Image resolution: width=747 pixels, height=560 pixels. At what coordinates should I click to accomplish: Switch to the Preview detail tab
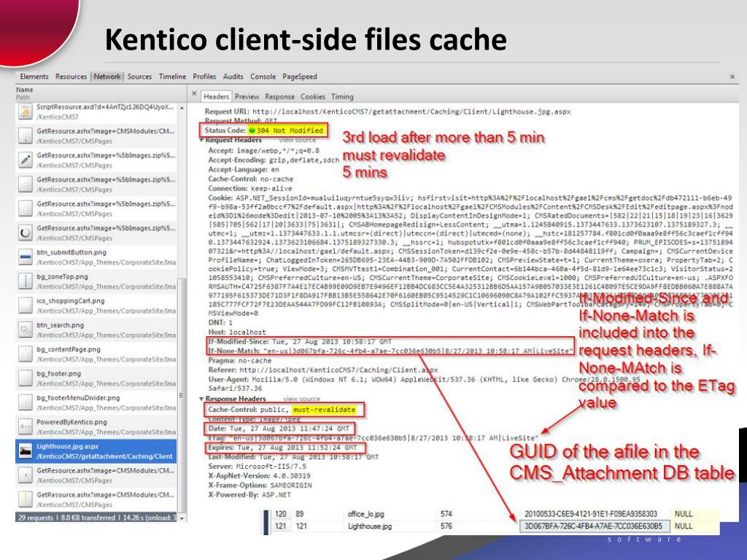247,97
